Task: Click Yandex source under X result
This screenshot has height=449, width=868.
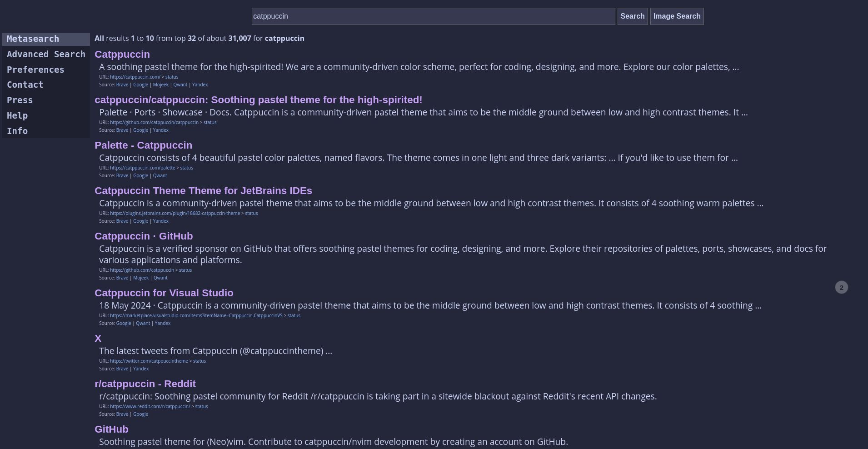Action: [x=141, y=369]
